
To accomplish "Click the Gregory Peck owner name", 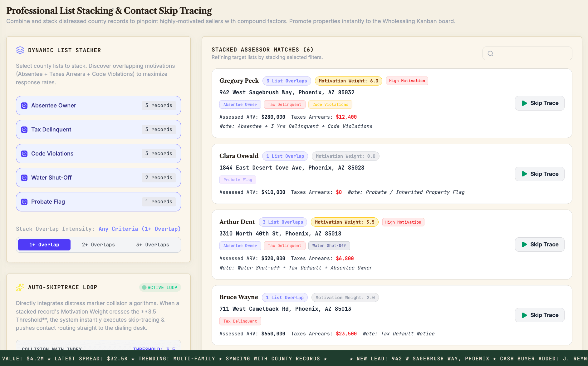I will [x=239, y=81].
